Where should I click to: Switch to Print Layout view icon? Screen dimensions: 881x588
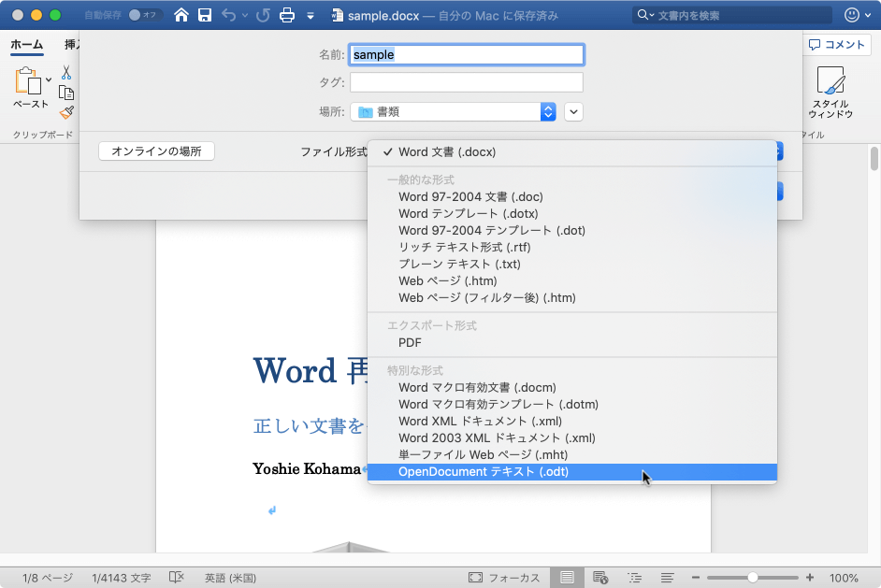click(567, 578)
